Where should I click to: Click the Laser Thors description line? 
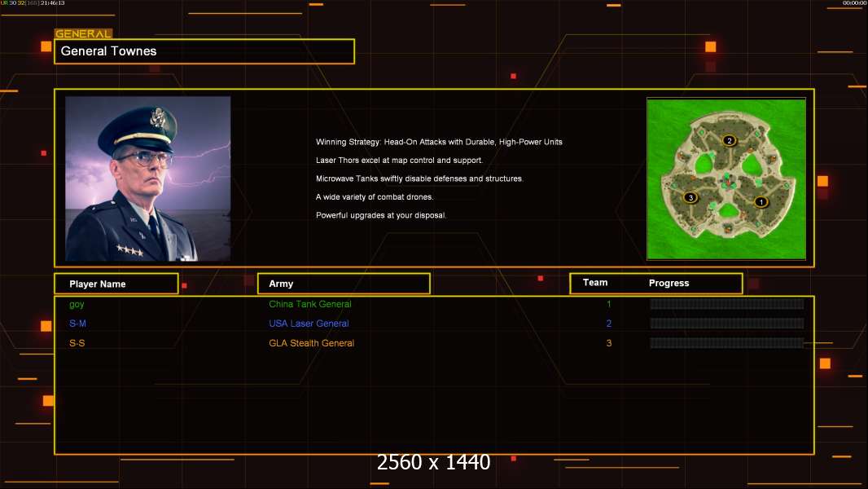tap(399, 161)
